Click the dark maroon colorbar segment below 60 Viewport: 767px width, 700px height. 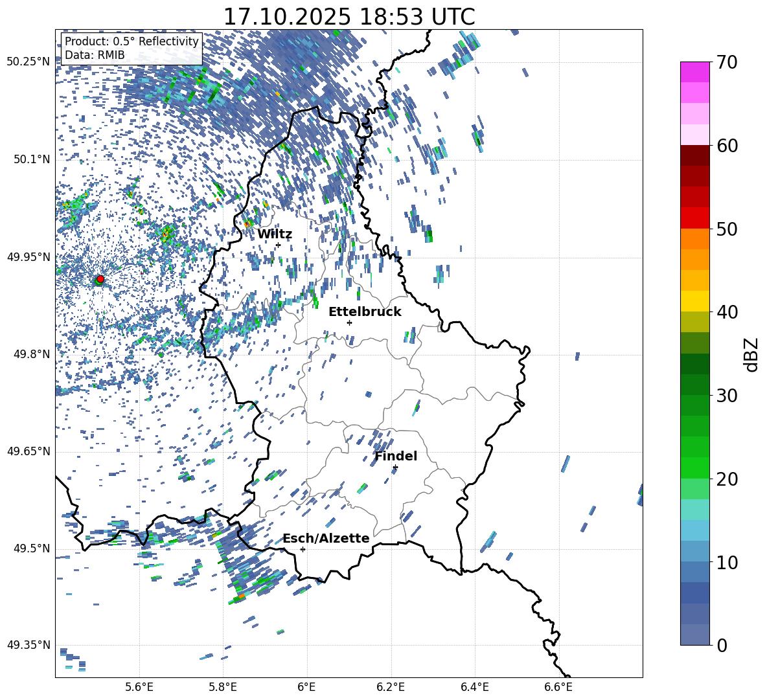[694, 155]
